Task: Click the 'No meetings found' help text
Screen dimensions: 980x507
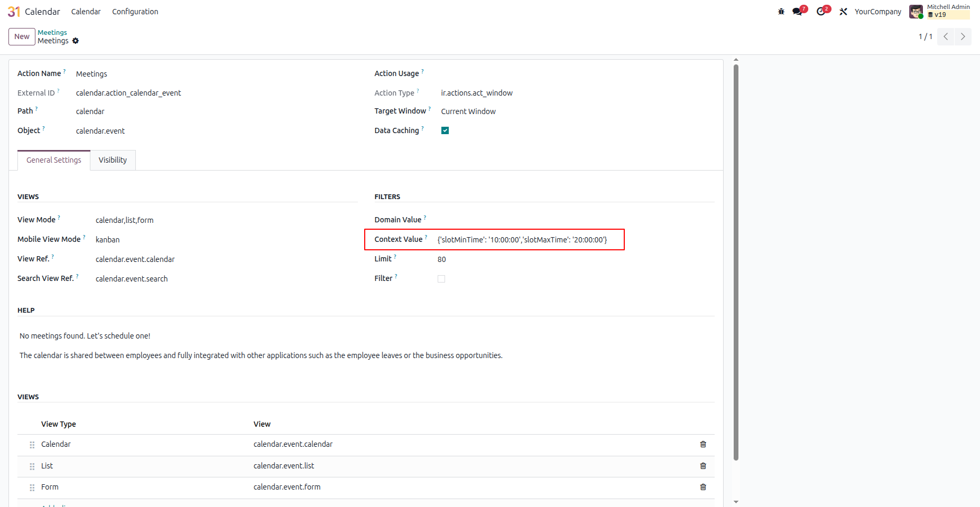Action: (x=85, y=336)
